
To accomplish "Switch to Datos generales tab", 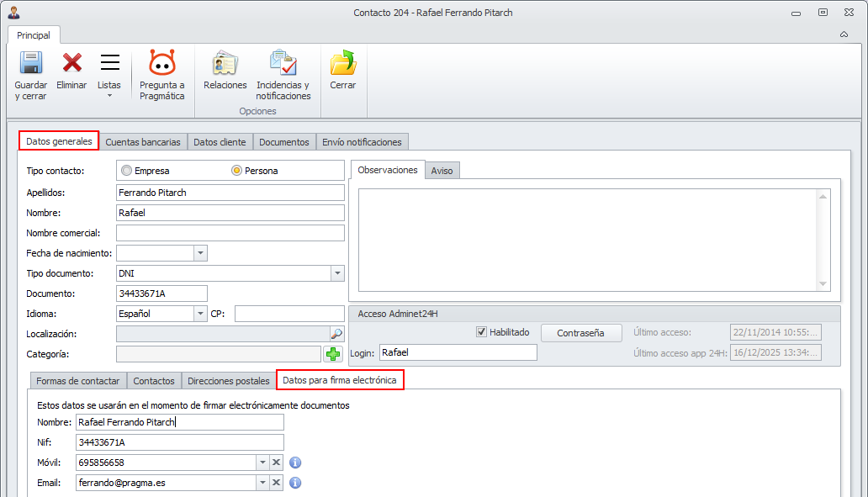I will 59,141.
